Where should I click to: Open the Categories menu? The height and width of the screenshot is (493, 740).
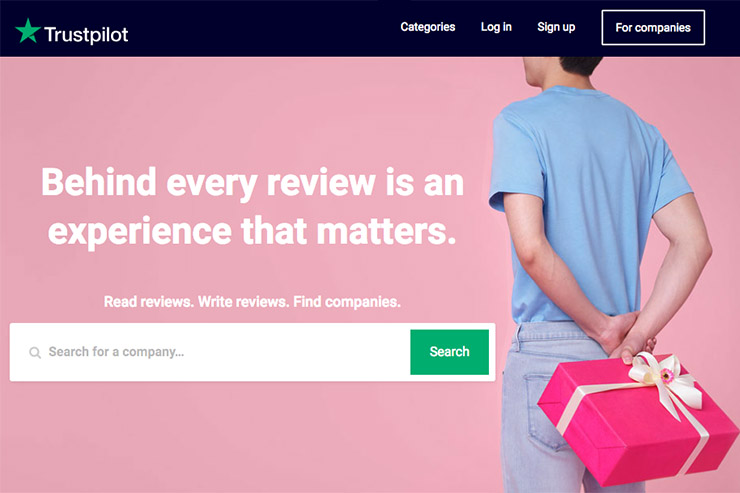coord(428,27)
